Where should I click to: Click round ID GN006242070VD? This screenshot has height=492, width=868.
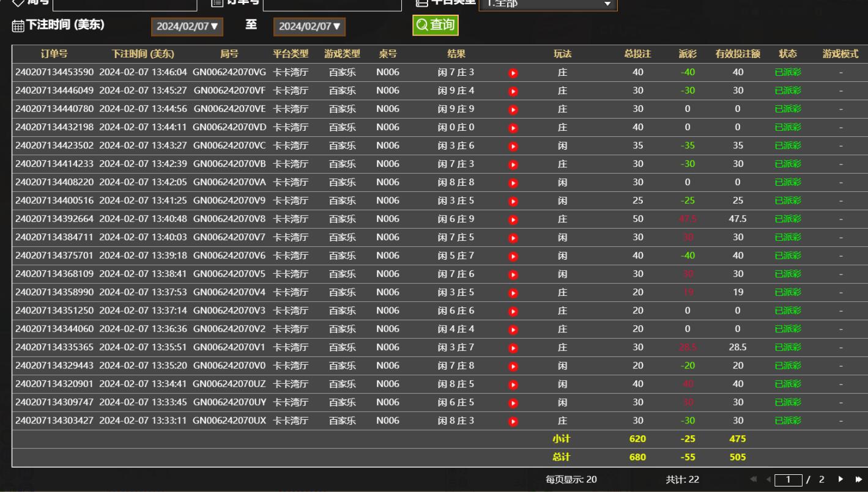coord(229,127)
